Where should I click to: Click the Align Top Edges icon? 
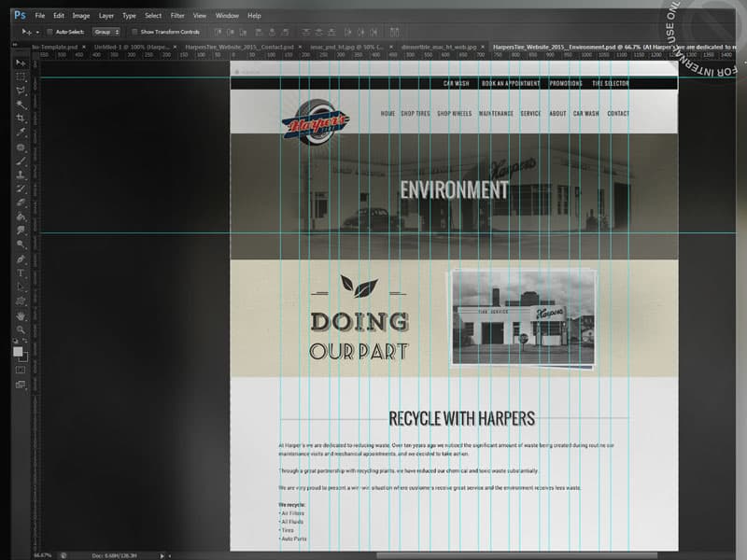[218, 32]
